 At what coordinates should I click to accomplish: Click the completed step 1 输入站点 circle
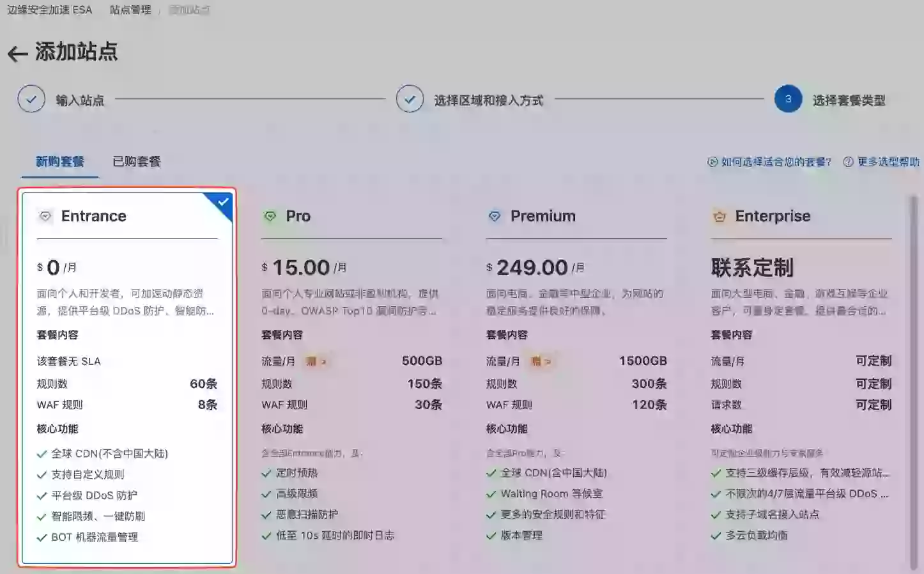pos(31,100)
